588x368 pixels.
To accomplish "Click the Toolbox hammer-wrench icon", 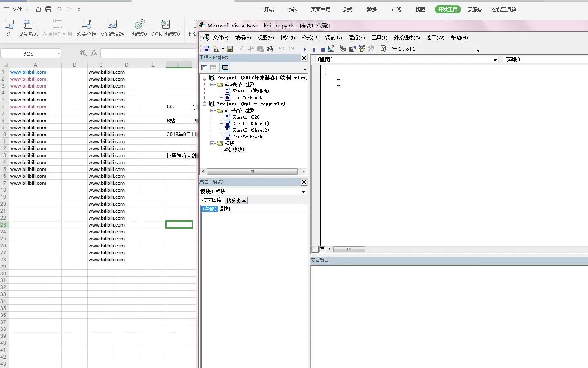I will click(371, 49).
